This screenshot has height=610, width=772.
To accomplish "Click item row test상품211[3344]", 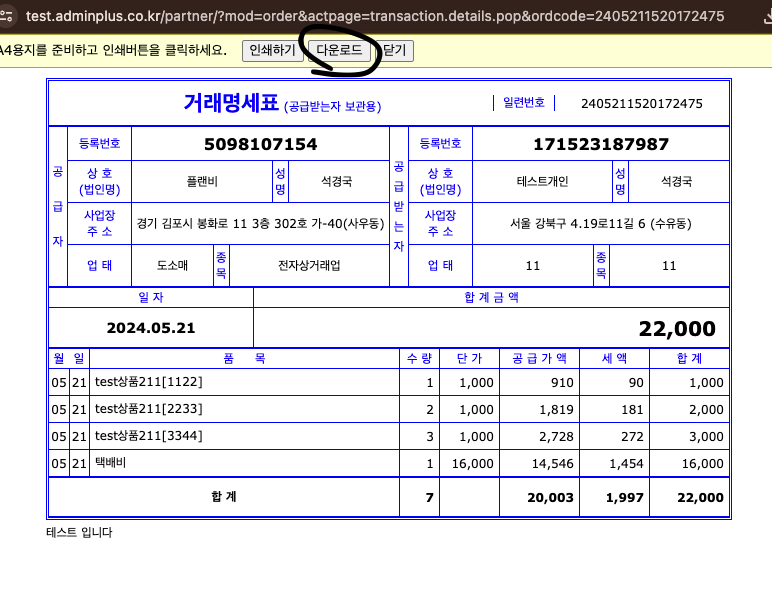I will [149, 436].
